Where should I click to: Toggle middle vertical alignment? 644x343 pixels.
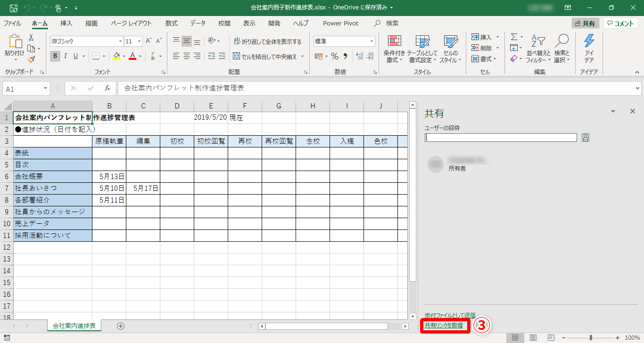pos(187,41)
